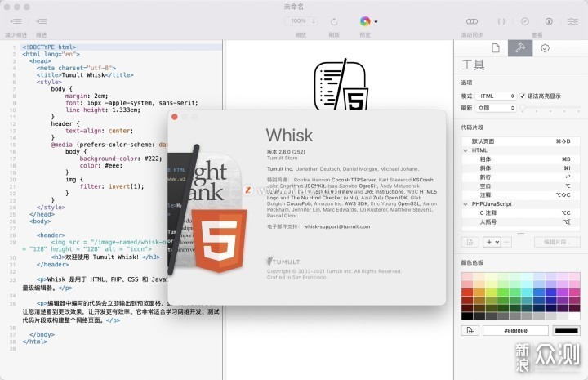The image size is (588, 380).
Task: Click the whisk-support@tumult.com email link
Action: point(336,226)
